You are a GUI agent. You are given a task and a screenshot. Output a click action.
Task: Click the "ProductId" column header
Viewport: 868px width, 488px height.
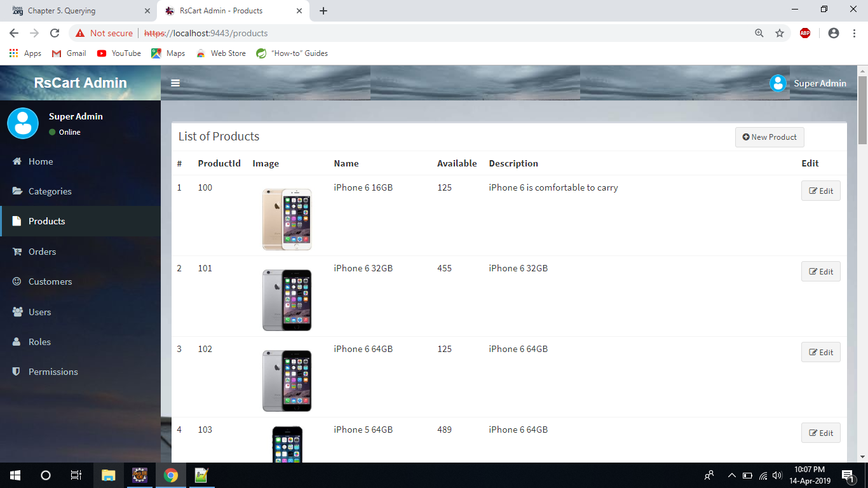click(219, 163)
